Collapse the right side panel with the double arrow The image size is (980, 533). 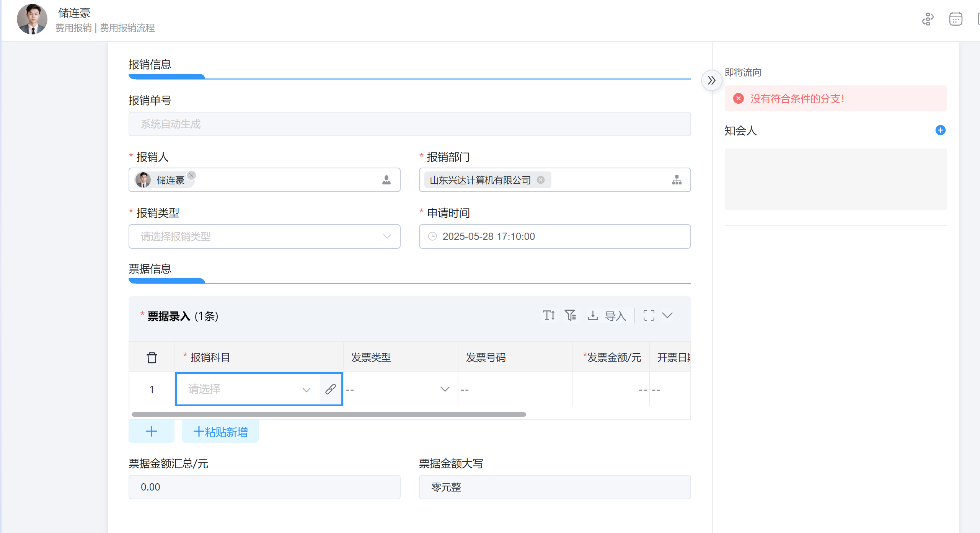pos(711,80)
